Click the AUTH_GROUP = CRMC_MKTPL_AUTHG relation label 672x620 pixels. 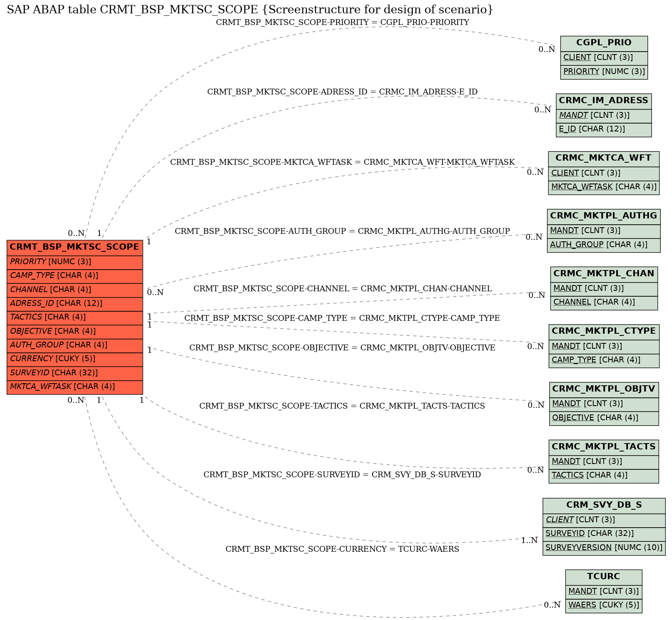(342, 231)
